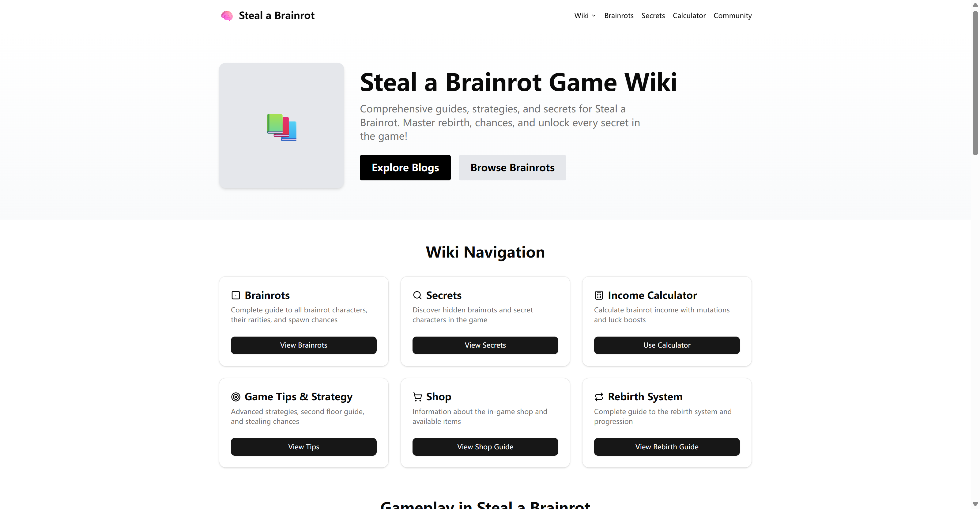This screenshot has width=980, height=509.
Task: Open the Community nav link
Action: pyautogui.click(x=732, y=16)
